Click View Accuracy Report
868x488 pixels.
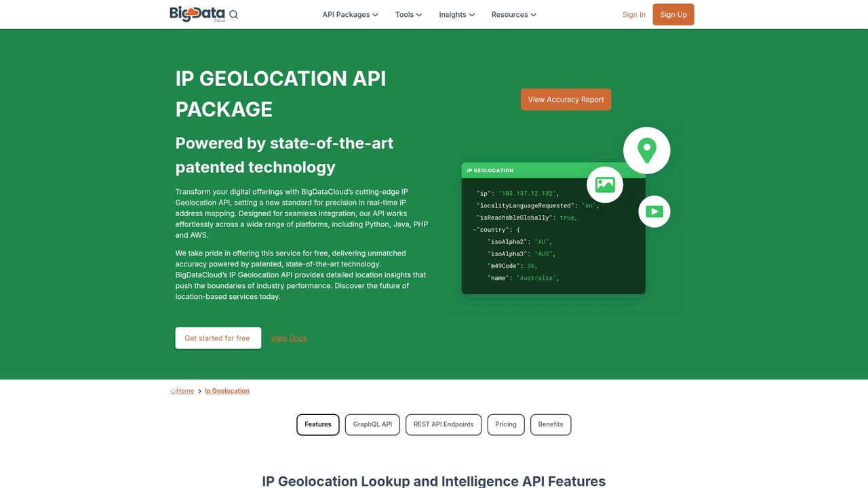(x=566, y=99)
